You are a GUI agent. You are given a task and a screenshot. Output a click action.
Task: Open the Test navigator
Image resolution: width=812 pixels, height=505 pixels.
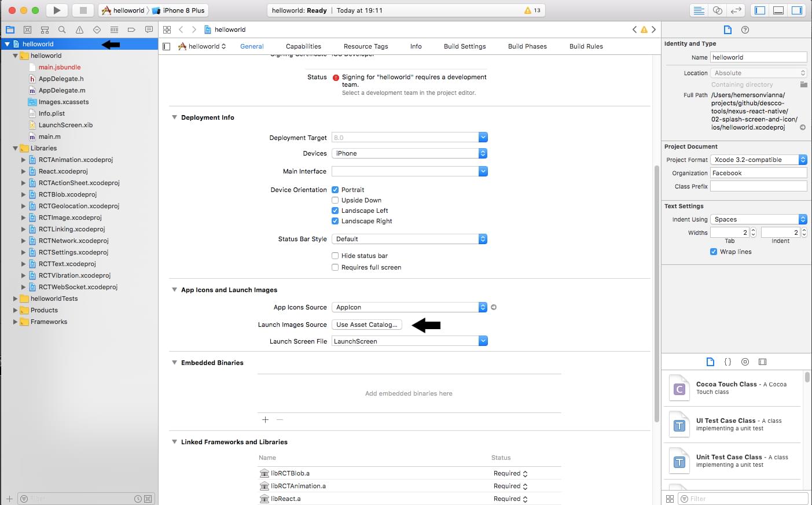click(97, 30)
